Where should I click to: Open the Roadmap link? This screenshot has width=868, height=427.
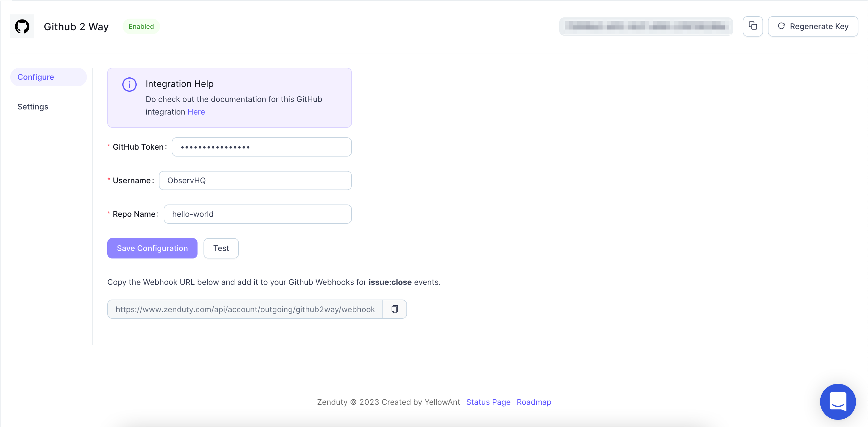coord(534,402)
